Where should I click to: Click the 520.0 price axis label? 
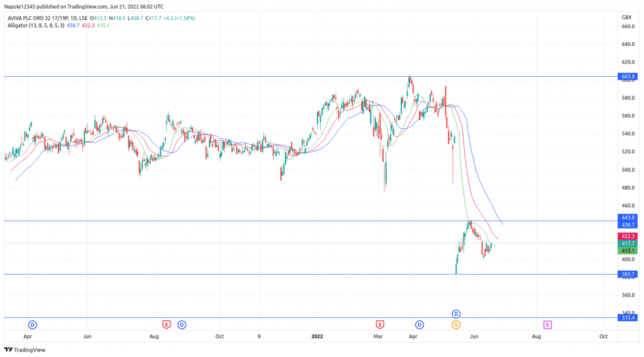pyautogui.click(x=628, y=152)
